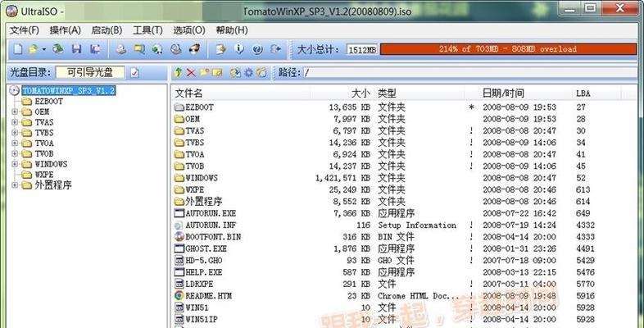This screenshot has height=328, width=644.
Task: Select the WINDOWS folder in file list
Action: pyautogui.click(x=405, y=178)
